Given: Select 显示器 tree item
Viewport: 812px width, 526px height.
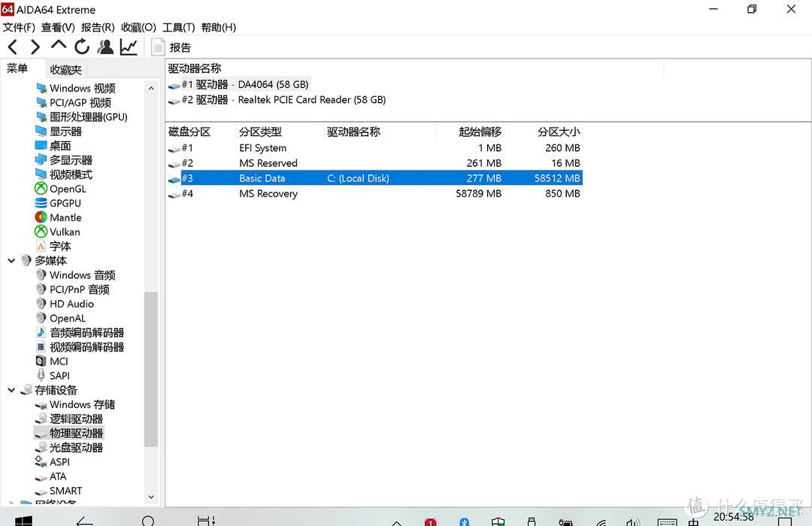Looking at the screenshot, I should coord(59,131).
